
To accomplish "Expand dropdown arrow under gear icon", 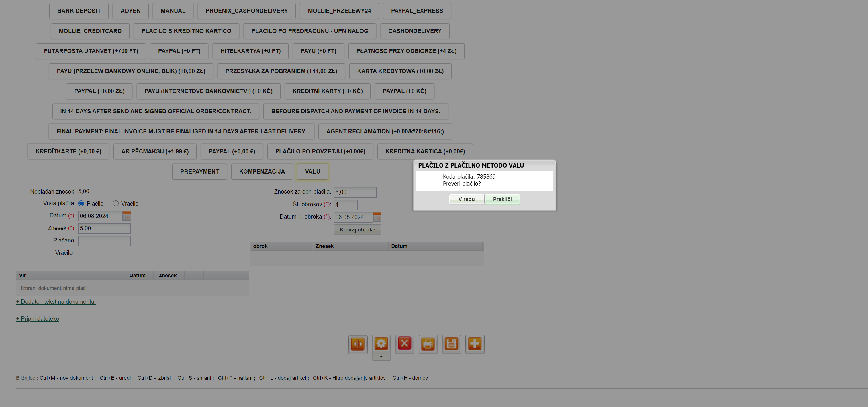I will pyautogui.click(x=381, y=357).
